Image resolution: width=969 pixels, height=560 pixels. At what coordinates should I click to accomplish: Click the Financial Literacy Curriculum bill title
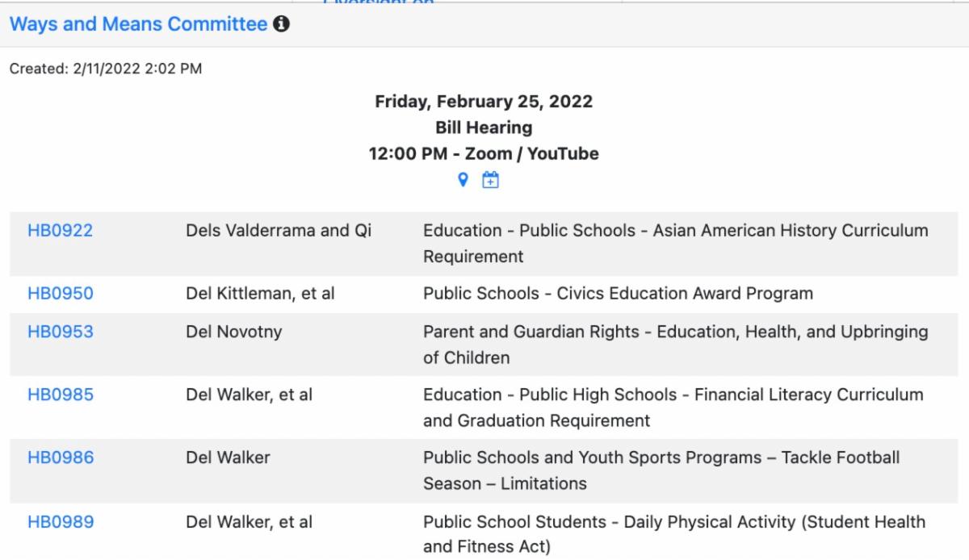click(673, 407)
